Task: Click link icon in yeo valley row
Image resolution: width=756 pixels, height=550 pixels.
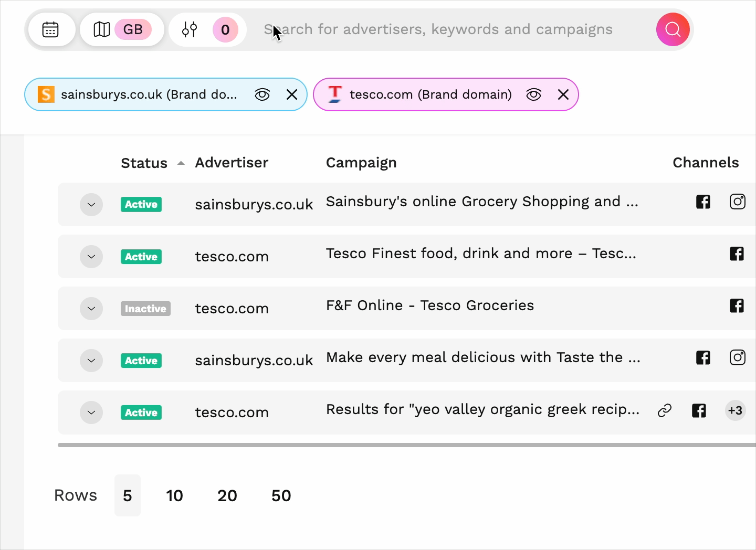Action: (665, 410)
